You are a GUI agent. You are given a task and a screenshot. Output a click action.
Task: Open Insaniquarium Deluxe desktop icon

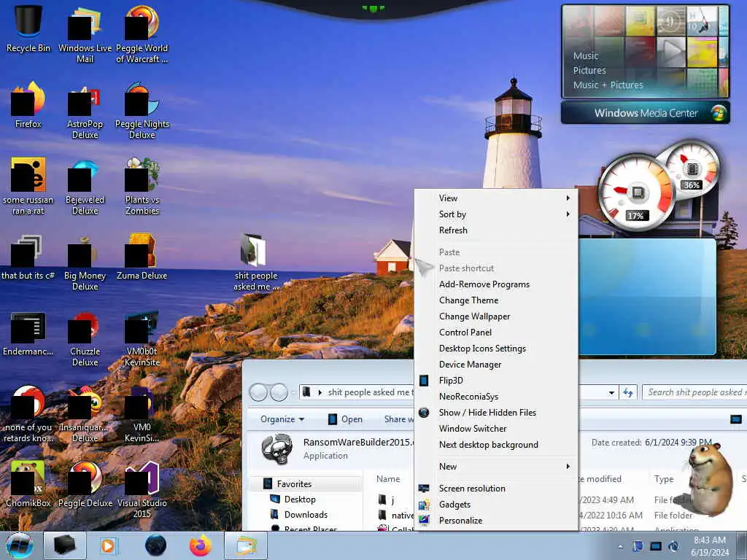point(85,414)
